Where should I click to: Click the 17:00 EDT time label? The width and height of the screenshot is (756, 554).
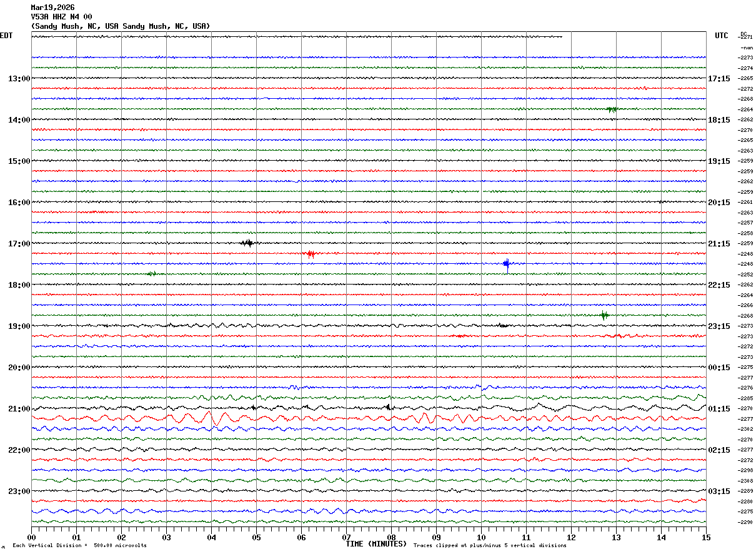tap(19, 244)
